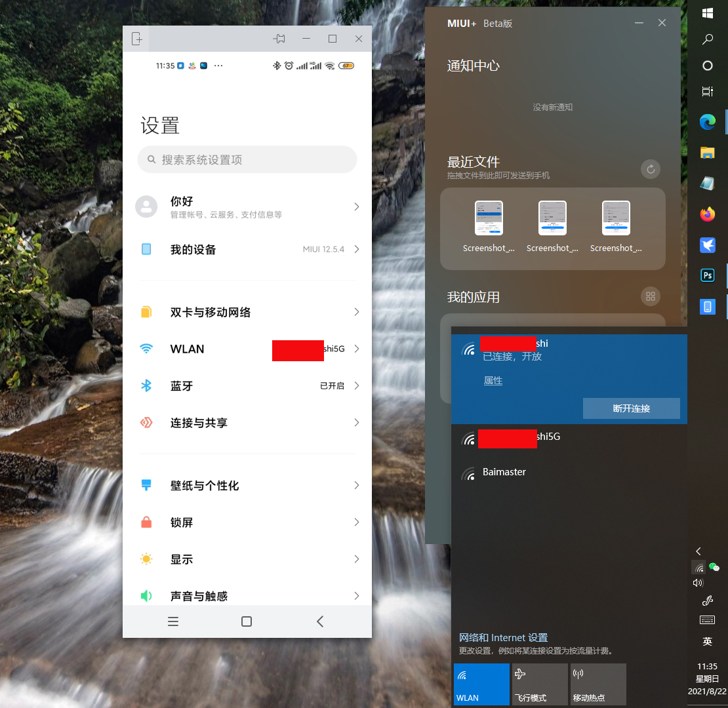
Task: Expand hidden tray icons with the chevron
Action: [x=698, y=551]
